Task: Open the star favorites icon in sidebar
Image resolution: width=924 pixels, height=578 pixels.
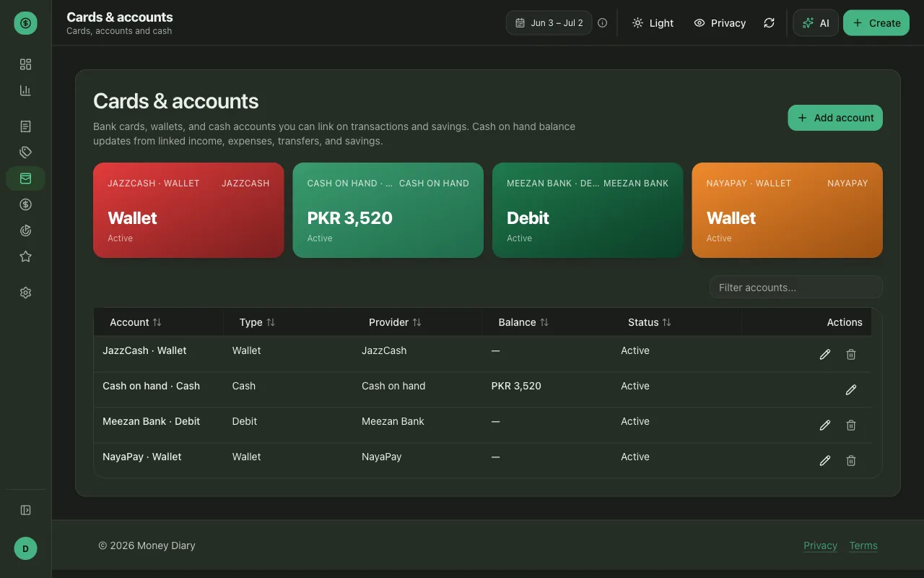Action: [x=25, y=256]
